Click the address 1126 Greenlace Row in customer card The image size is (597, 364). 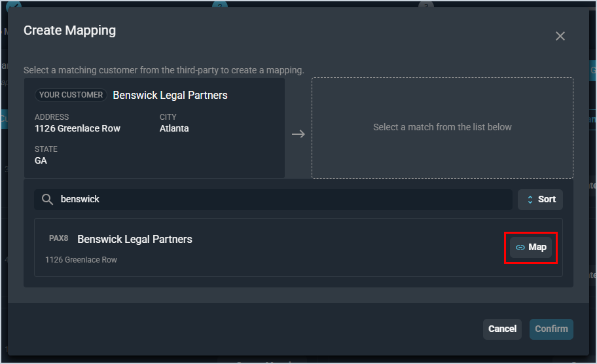point(77,129)
